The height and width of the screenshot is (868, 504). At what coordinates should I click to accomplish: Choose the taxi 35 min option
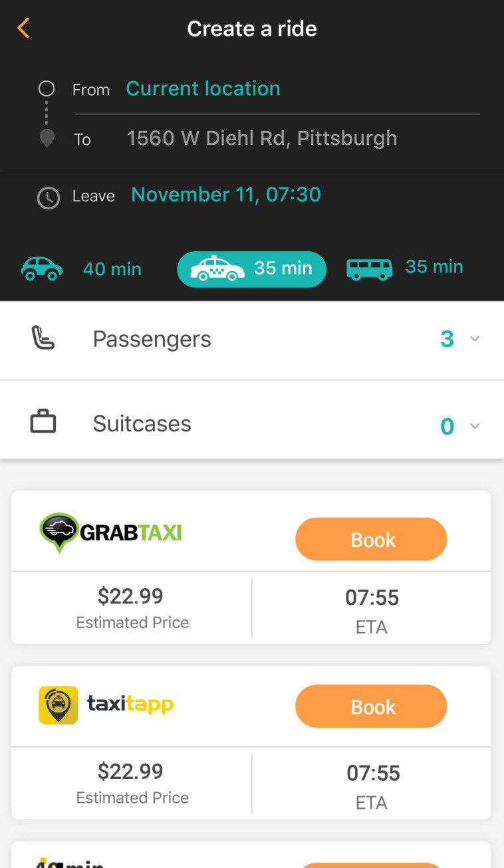(251, 269)
